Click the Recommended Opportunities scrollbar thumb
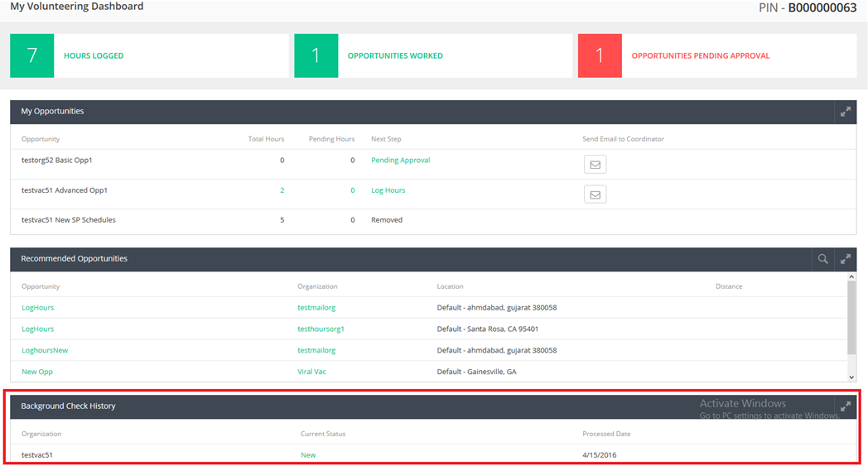The image size is (868, 466). point(851,318)
